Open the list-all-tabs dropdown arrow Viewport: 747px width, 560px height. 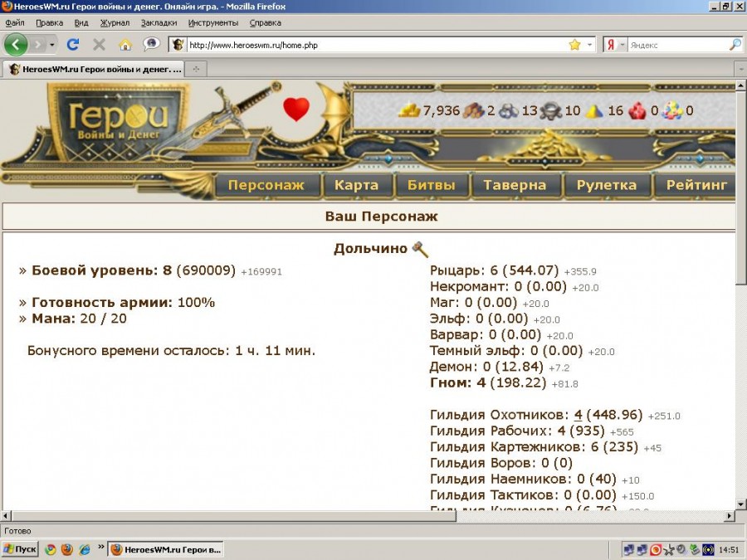point(741,69)
